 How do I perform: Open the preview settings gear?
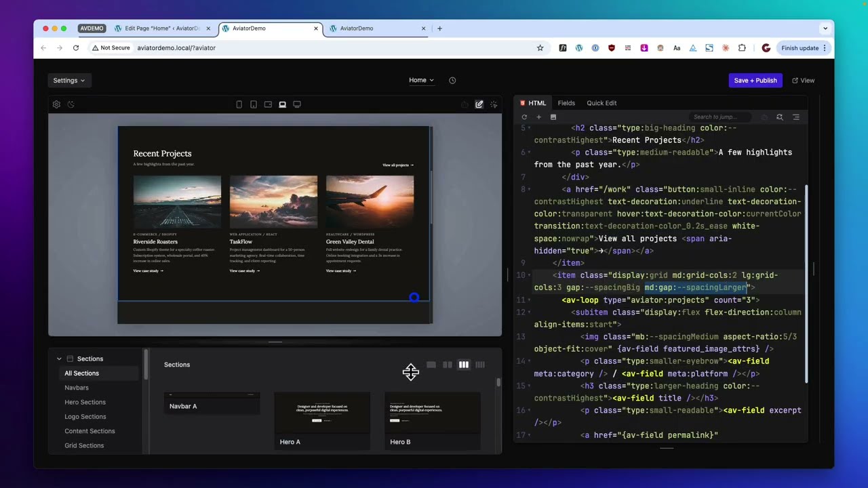[x=56, y=104]
